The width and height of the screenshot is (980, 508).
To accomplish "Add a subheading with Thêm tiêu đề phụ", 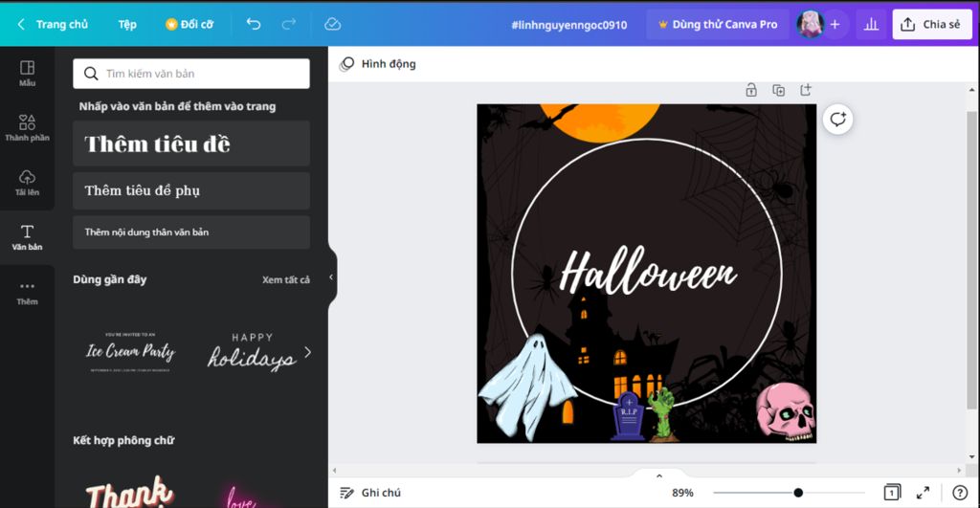I will point(191,190).
